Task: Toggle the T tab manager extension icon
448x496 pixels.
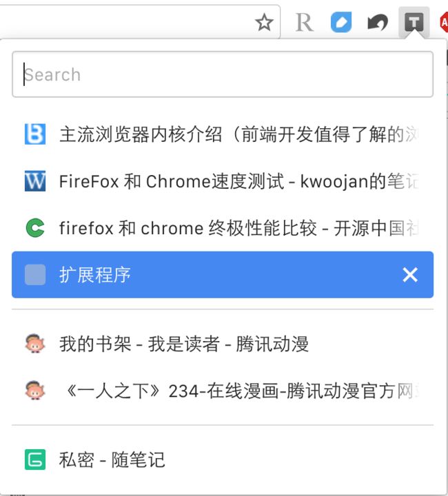Action: [414, 22]
